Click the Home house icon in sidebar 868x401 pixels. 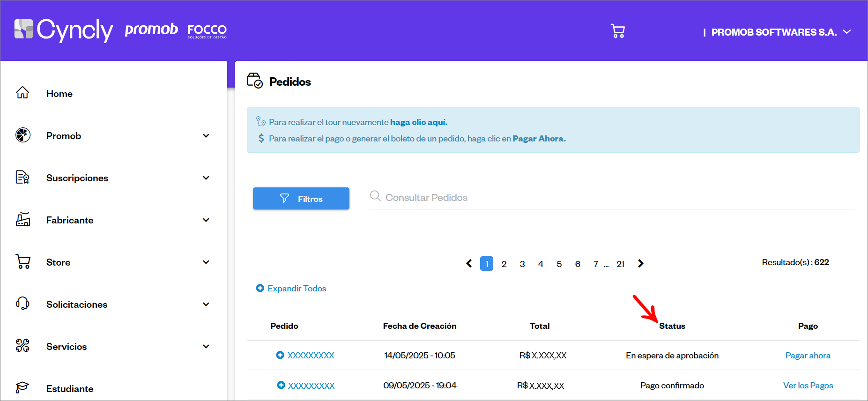[x=22, y=93]
